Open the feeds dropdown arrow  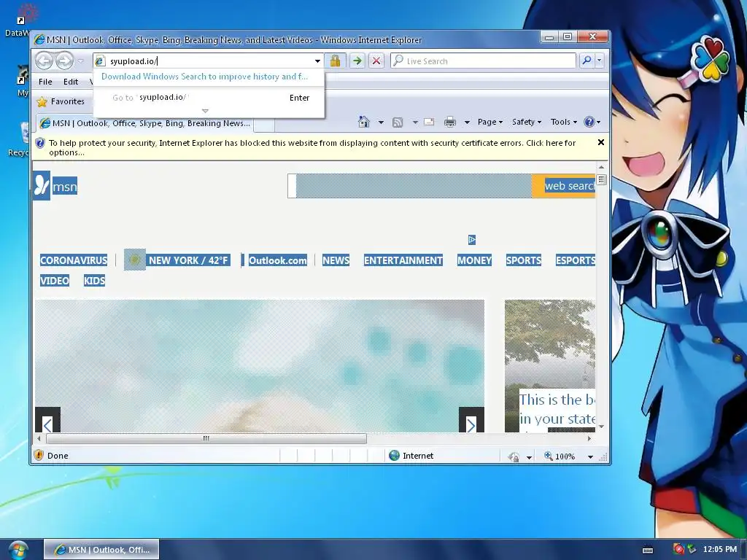pos(415,122)
